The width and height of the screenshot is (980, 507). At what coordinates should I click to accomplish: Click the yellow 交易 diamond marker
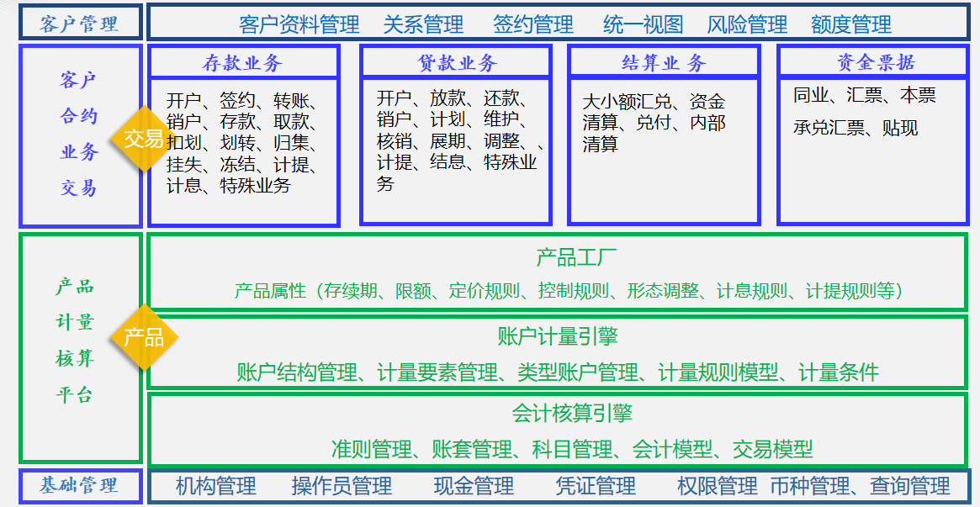pyautogui.click(x=143, y=139)
